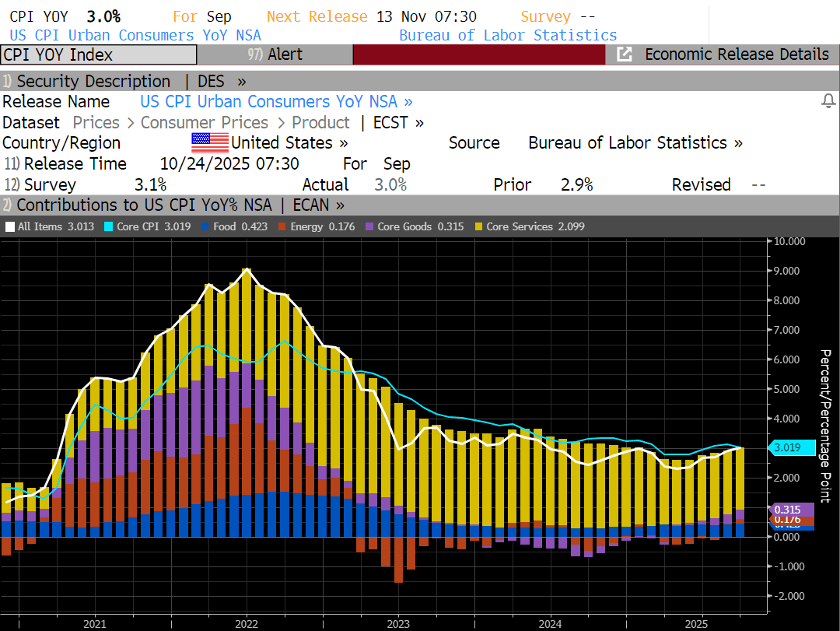840x631 pixels.
Task: Open the 97) Alert tab
Action: 275,54
